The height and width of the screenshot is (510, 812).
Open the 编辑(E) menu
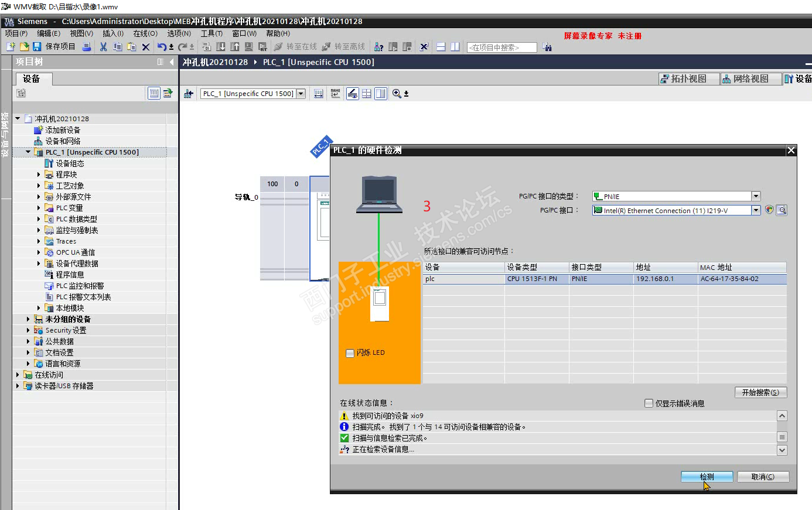(x=49, y=33)
